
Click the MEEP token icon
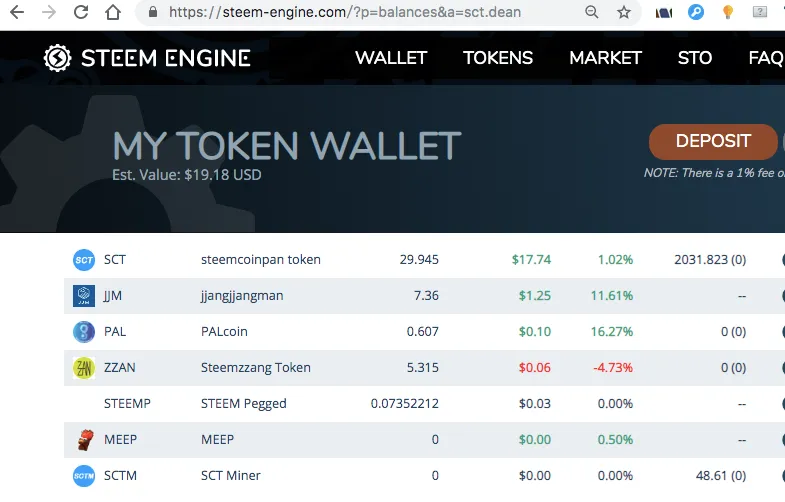pyautogui.click(x=85, y=440)
